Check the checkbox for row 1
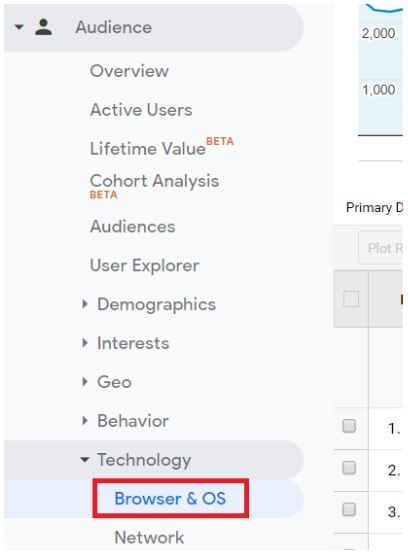 click(349, 426)
